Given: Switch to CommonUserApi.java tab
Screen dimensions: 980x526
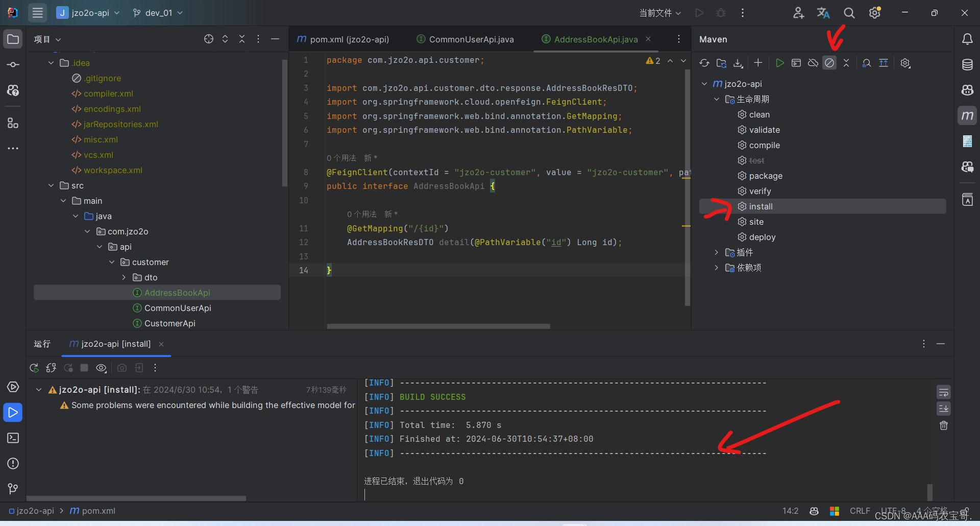Looking at the screenshot, I should [x=465, y=39].
